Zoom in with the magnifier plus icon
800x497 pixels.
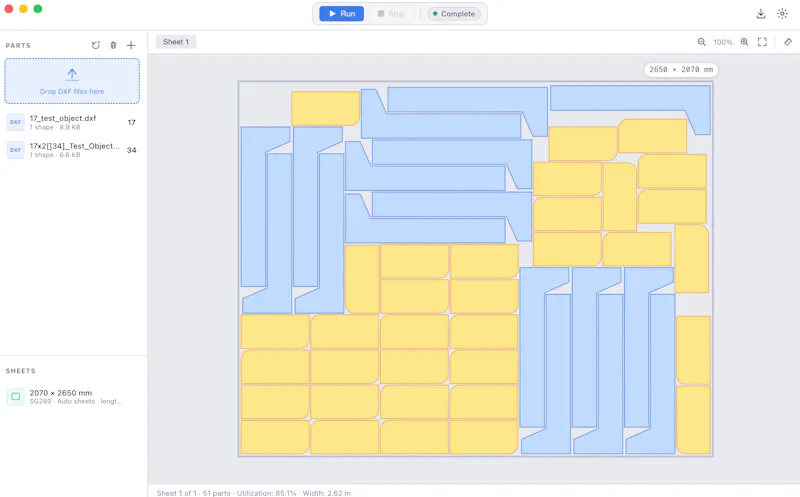[744, 42]
